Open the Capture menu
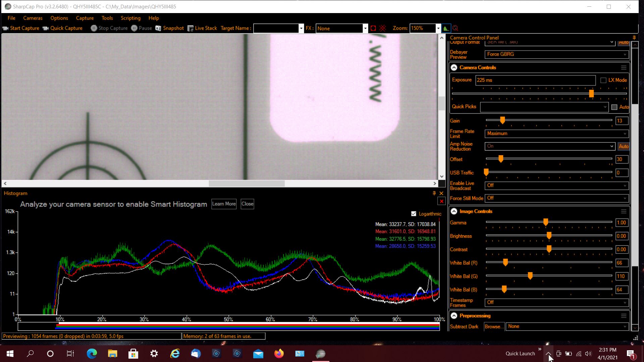Image resolution: width=644 pixels, height=362 pixels. coord(85,18)
